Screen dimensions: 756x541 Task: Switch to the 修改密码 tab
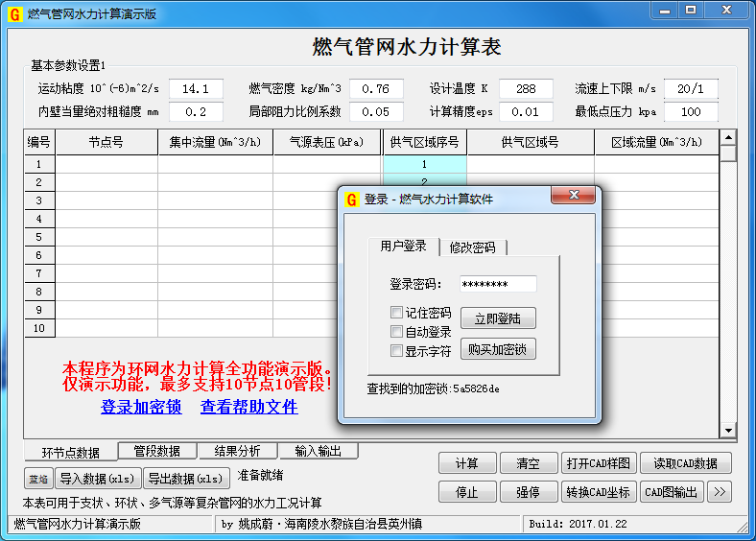pos(472,247)
